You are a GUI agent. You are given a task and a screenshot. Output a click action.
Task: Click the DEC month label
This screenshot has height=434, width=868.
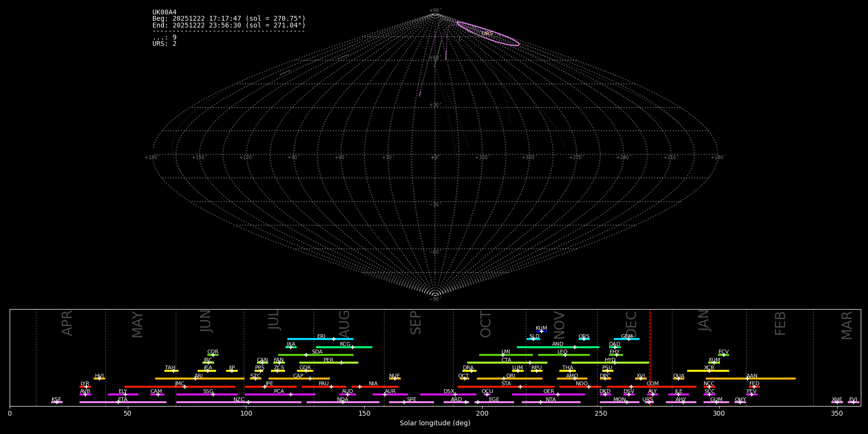pyautogui.click(x=631, y=324)
